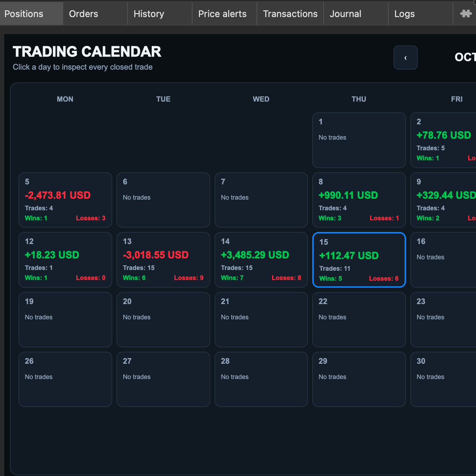The width and height of the screenshot is (476, 476).
Task: Select day 20 card with no trades
Action: click(x=163, y=320)
